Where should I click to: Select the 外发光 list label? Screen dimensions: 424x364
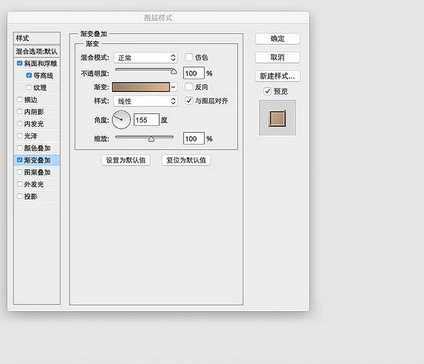(34, 184)
